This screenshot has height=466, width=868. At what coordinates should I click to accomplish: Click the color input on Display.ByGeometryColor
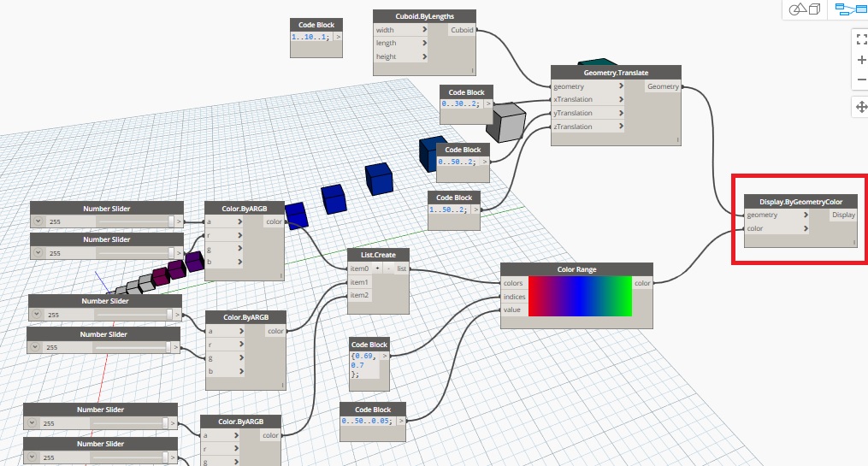tap(776, 228)
